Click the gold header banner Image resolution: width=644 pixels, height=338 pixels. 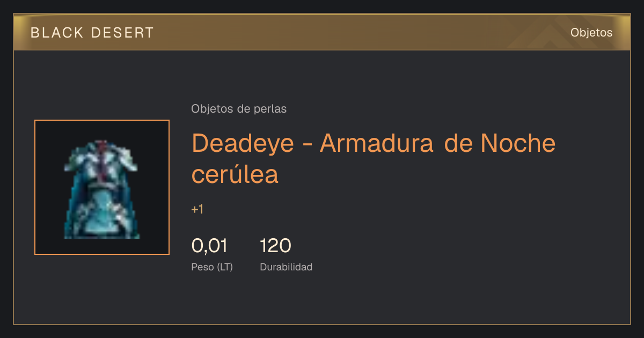[322, 32]
